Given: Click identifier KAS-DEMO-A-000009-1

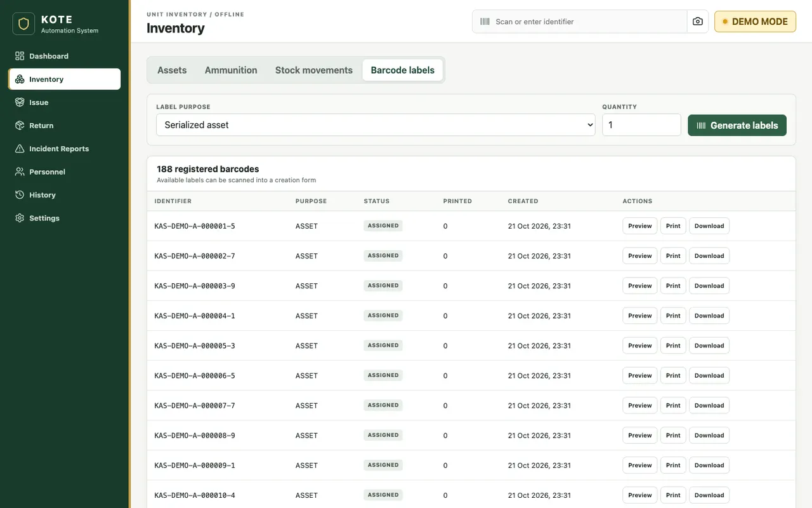Looking at the screenshot, I should point(195,465).
